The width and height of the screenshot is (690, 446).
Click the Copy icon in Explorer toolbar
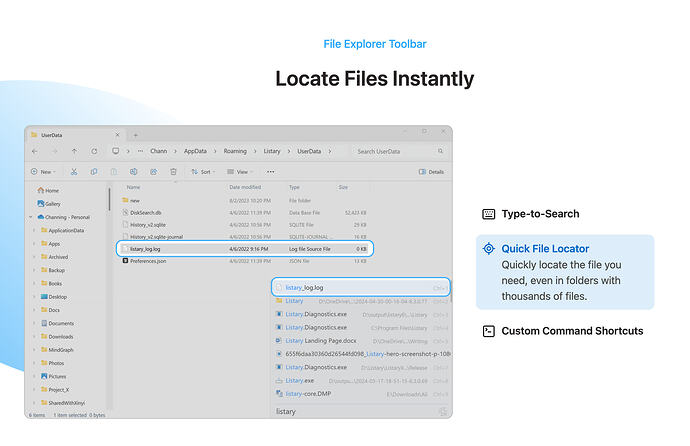tap(94, 172)
